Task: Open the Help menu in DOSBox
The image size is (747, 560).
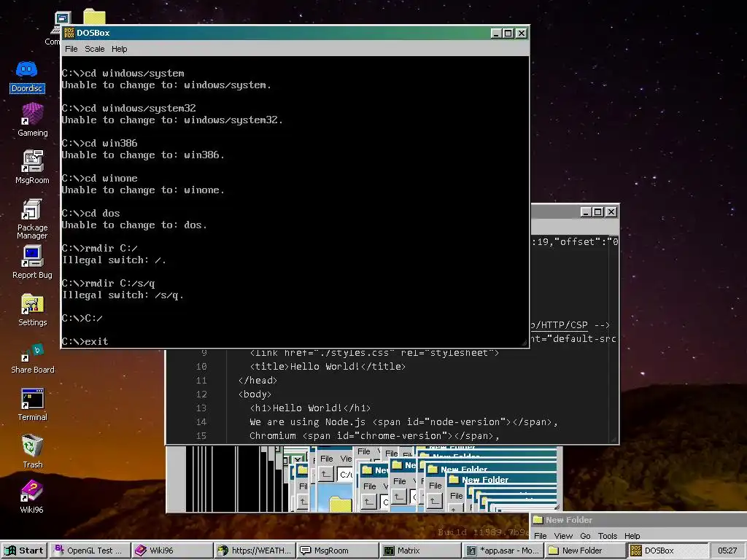Action: point(119,49)
